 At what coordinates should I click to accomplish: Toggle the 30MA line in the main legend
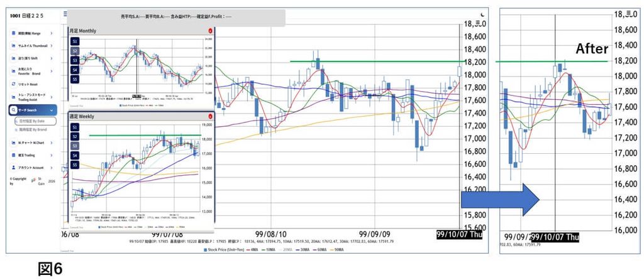click(x=303, y=249)
